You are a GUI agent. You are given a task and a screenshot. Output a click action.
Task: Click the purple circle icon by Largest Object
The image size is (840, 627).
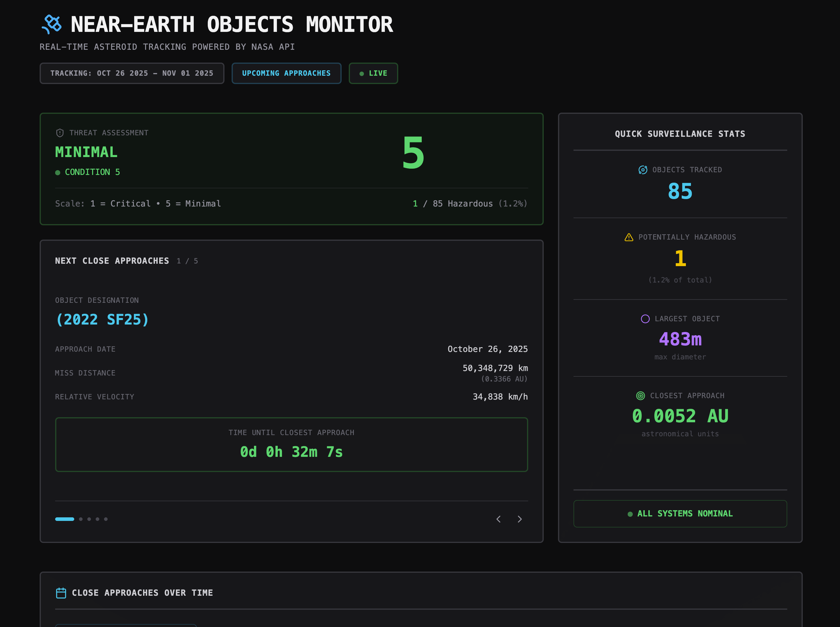[645, 319]
